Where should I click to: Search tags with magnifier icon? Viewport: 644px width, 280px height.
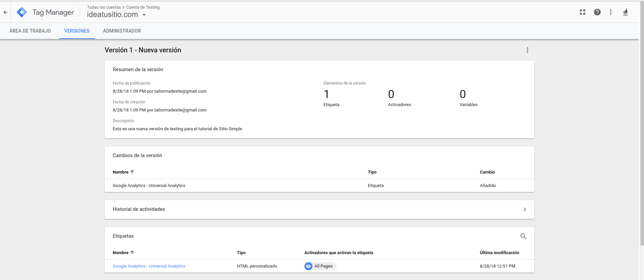[523, 236]
